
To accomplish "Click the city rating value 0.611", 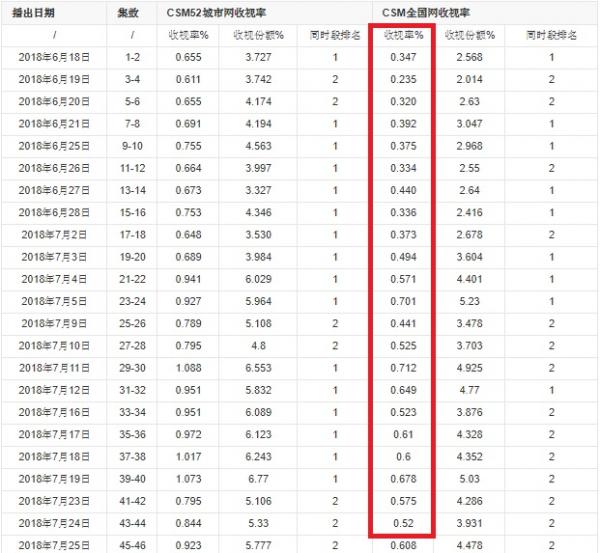I will (188, 80).
